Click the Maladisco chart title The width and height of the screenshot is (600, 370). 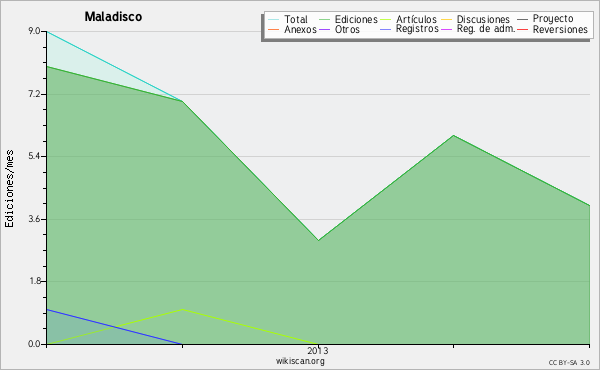pyautogui.click(x=113, y=17)
